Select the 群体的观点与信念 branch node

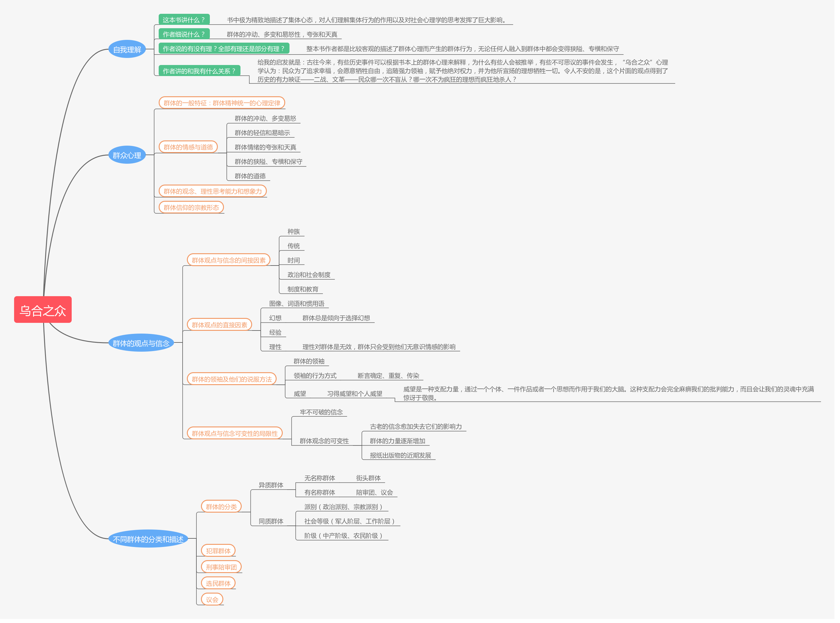pyautogui.click(x=141, y=343)
